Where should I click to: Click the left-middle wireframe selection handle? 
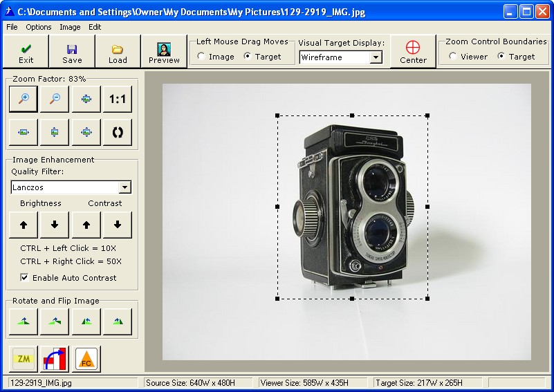pos(277,207)
